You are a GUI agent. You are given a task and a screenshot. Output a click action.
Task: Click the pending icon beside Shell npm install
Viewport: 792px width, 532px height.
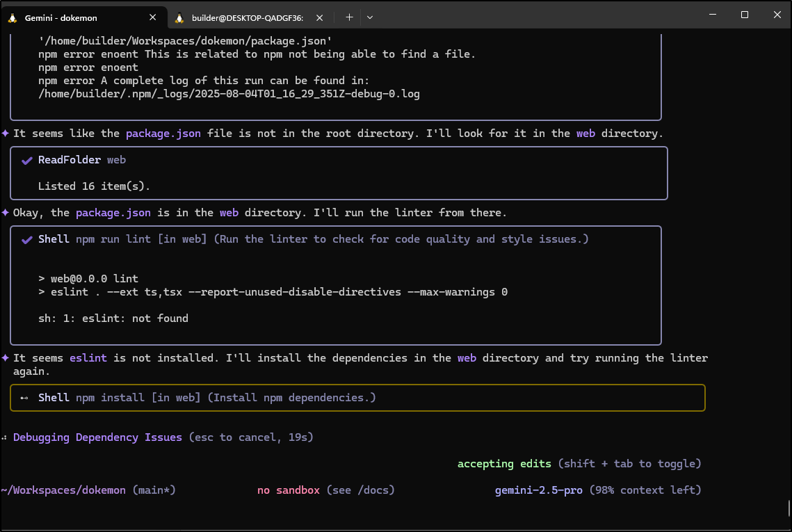pos(24,398)
